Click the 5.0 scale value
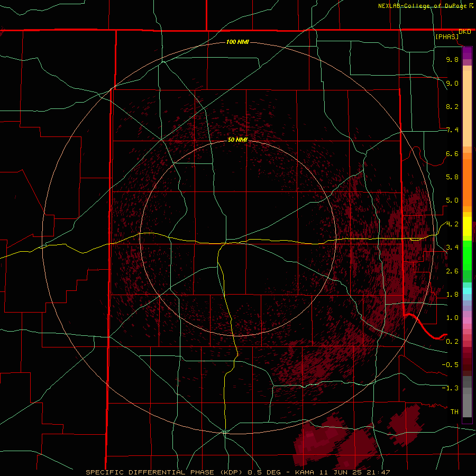The height and width of the screenshot is (476, 476). coord(452,200)
